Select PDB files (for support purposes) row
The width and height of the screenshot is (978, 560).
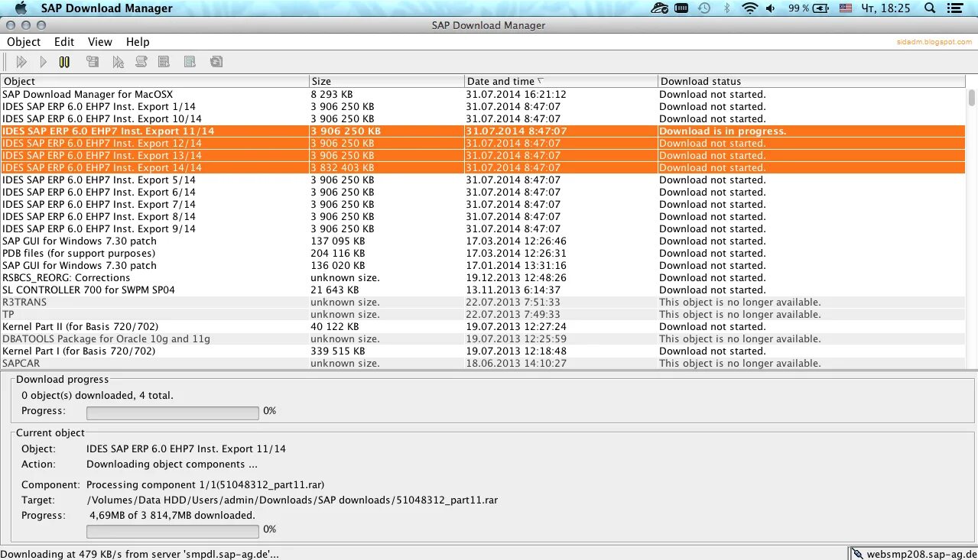click(x=483, y=254)
